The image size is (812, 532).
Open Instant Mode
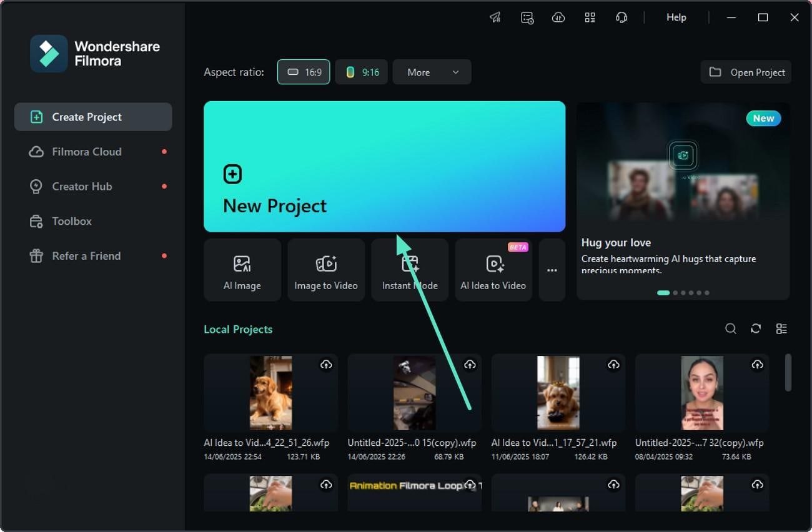[x=410, y=270]
